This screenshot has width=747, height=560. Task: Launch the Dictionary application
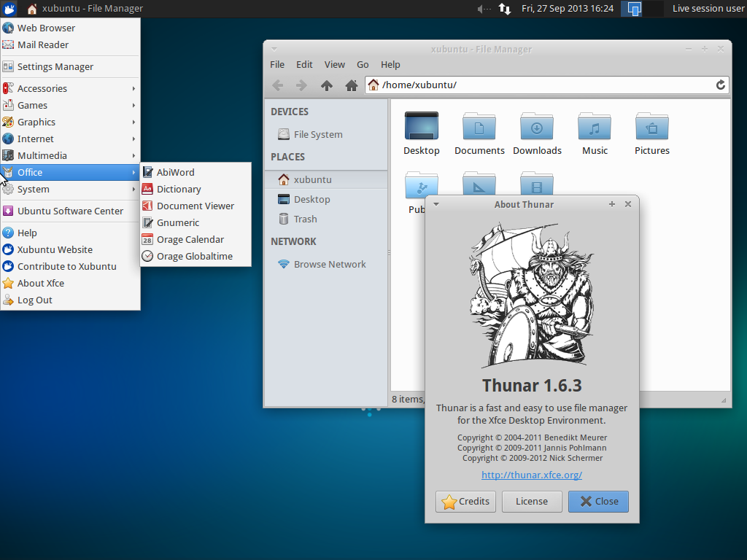click(179, 188)
